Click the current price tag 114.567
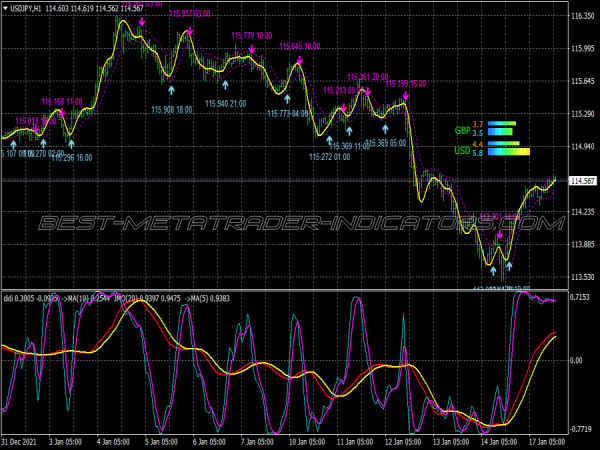The height and width of the screenshot is (450, 600). pos(582,181)
